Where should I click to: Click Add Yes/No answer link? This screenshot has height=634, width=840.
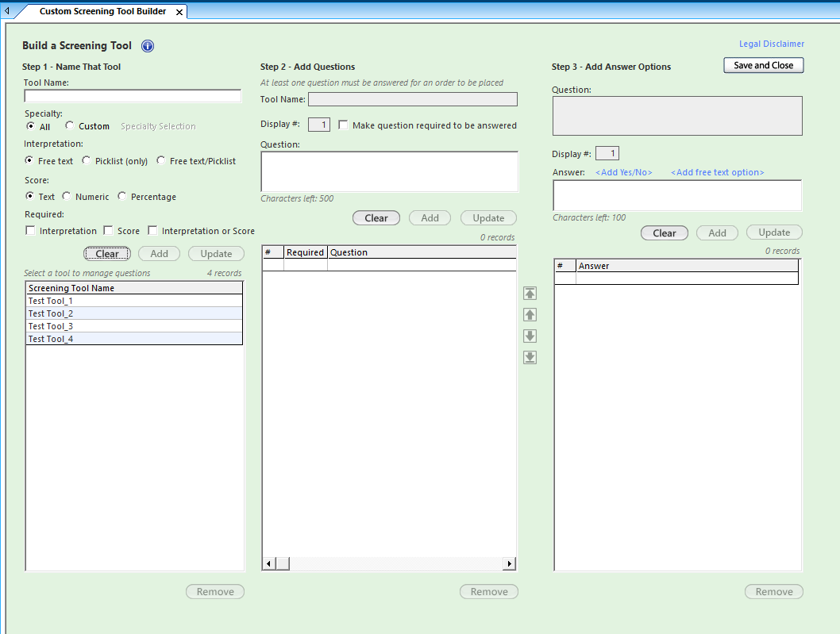point(623,172)
